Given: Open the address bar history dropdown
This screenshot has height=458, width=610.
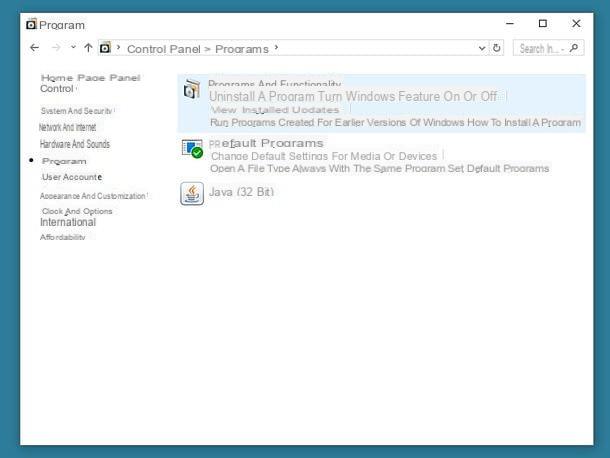Looking at the screenshot, I should tap(482, 48).
